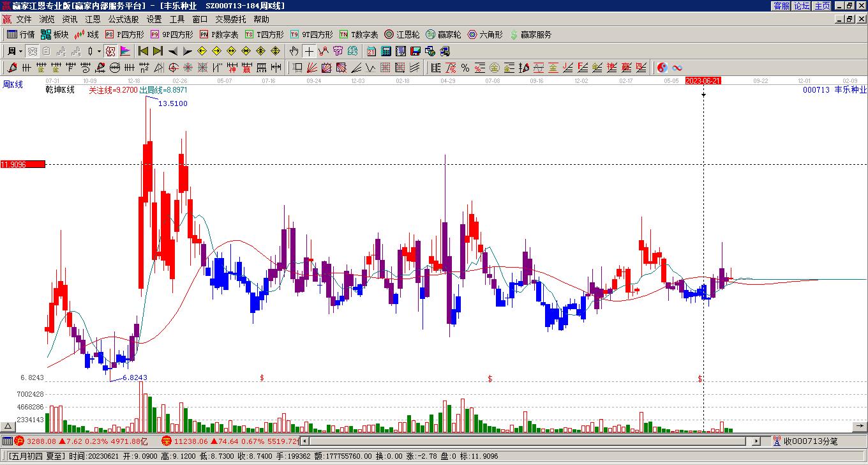The width and height of the screenshot is (868, 465).
Task: Click the 2023-06-21 date marker
Action: click(x=703, y=80)
